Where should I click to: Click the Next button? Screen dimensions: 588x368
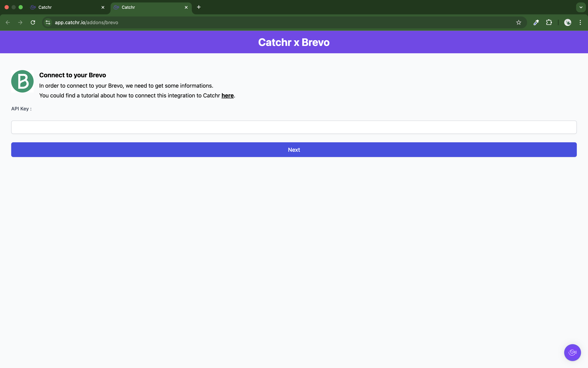pos(294,150)
